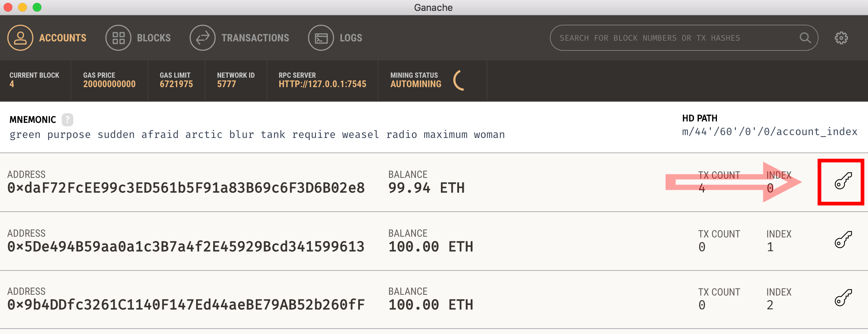Click the network ID value 5777
Viewport: 868px width, 334px height.
coord(227,84)
